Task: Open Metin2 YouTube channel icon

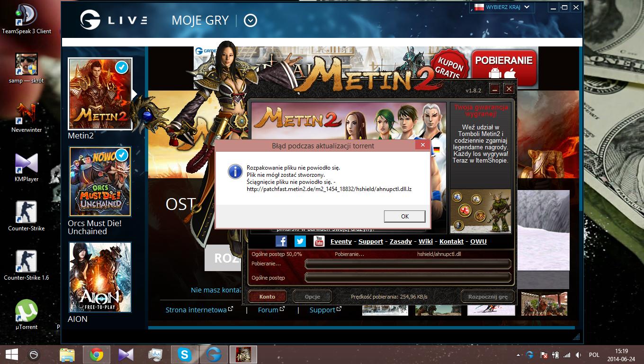Action: click(319, 241)
